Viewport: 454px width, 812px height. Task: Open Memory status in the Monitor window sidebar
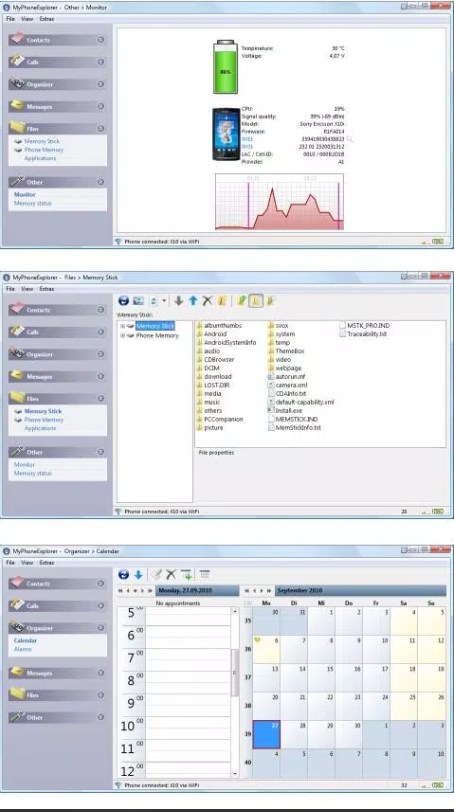pyautogui.click(x=33, y=204)
